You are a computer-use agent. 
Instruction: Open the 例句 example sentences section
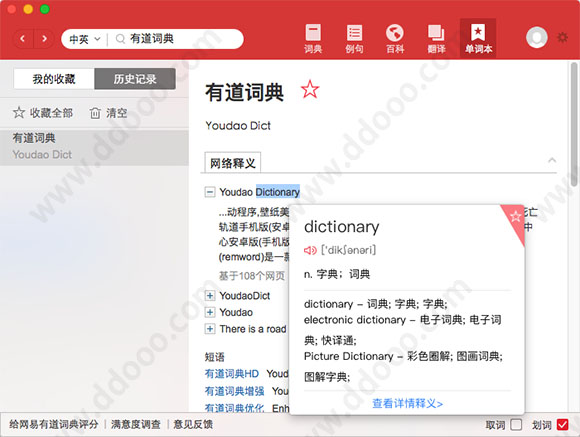[x=354, y=38]
